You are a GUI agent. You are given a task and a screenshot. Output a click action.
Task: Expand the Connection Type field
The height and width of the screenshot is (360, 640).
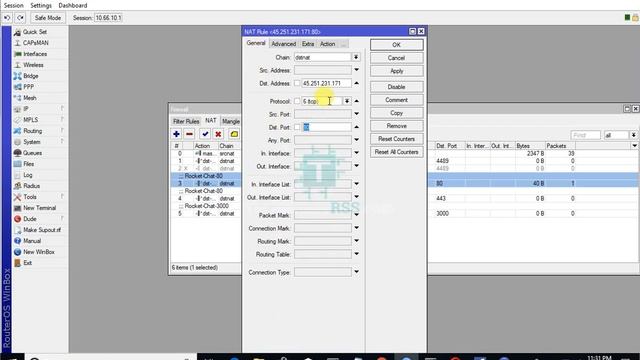356,272
